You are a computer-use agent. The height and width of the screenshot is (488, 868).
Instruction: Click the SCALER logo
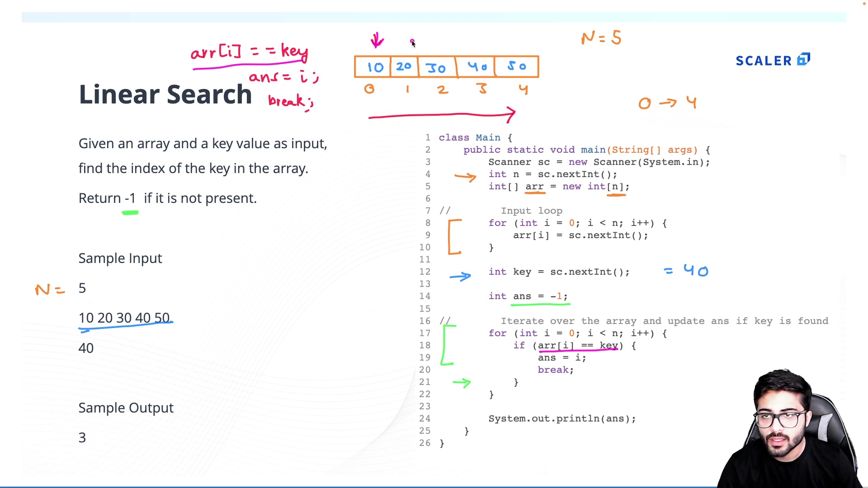click(773, 60)
